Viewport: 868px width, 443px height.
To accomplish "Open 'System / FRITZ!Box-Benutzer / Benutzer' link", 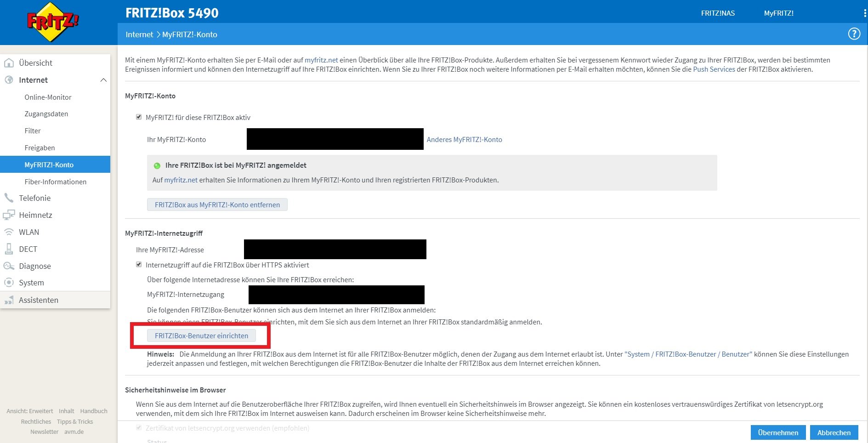I will coord(688,354).
